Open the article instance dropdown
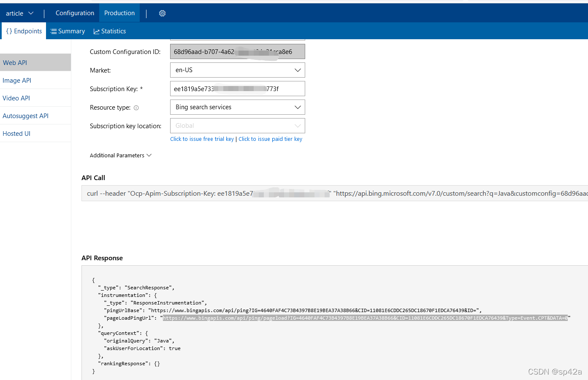588x380 pixels. coord(19,13)
